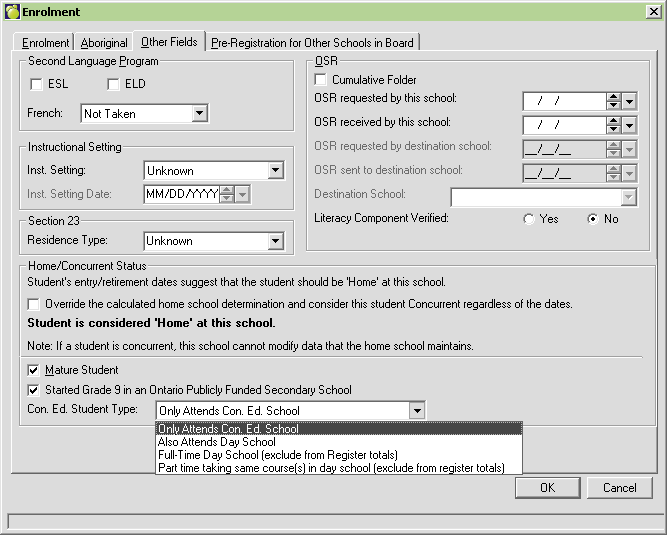Choose Also Attends Day School option
The width and height of the screenshot is (669, 539).
(x=217, y=442)
